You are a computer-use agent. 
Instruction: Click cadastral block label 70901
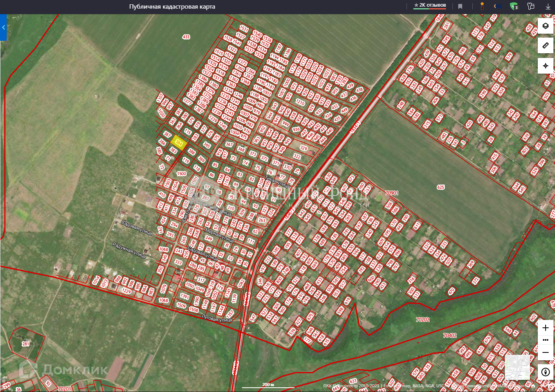pos(392,193)
